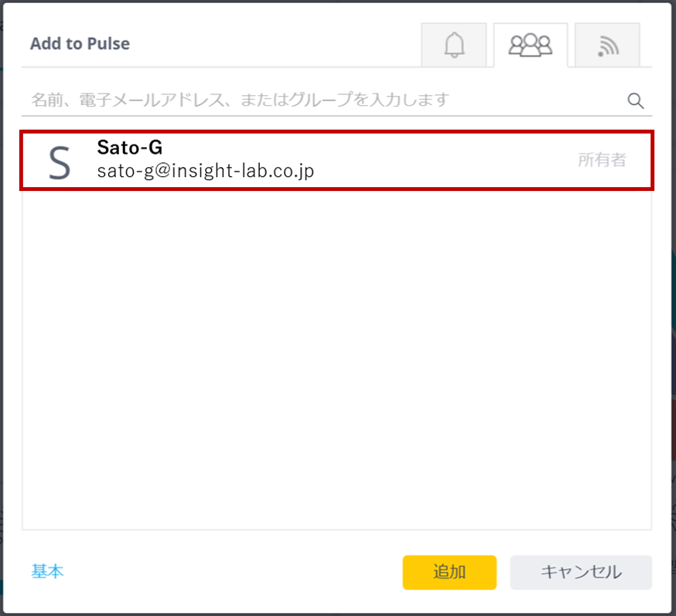Confirm adding by clicking 追加

point(449,572)
